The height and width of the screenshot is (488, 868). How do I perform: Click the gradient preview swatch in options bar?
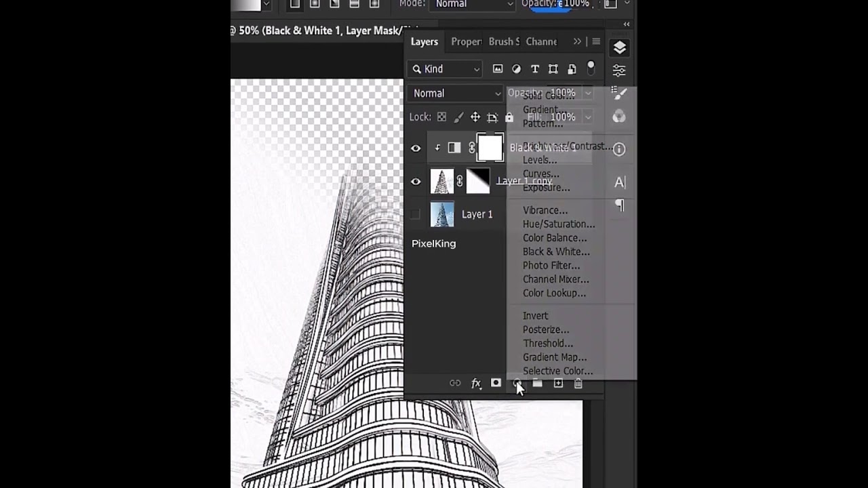pos(245,4)
